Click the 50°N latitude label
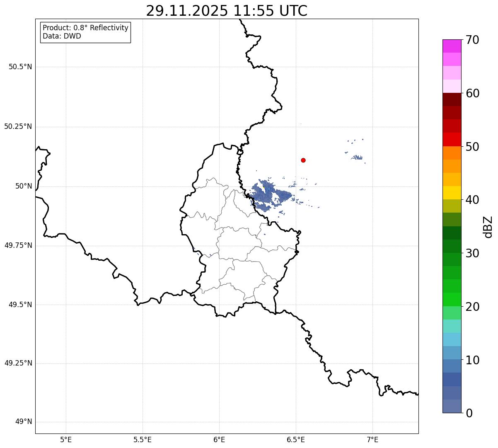The image size is (498, 448). pyautogui.click(x=24, y=186)
